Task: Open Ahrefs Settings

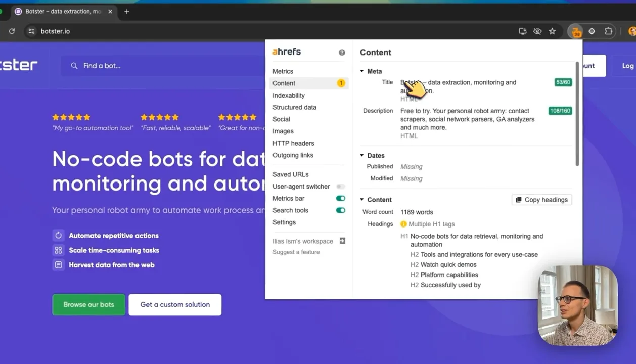Action: click(x=284, y=222)
